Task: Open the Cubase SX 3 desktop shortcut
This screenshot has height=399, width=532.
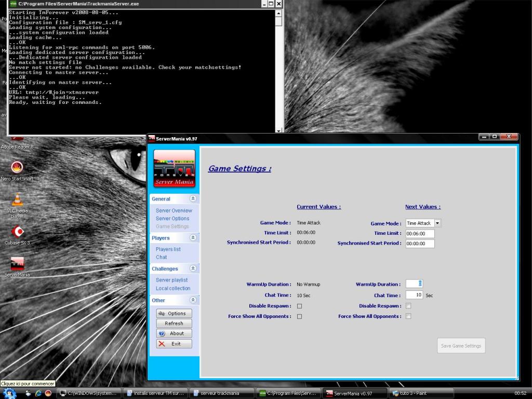Action: point(17,232)
